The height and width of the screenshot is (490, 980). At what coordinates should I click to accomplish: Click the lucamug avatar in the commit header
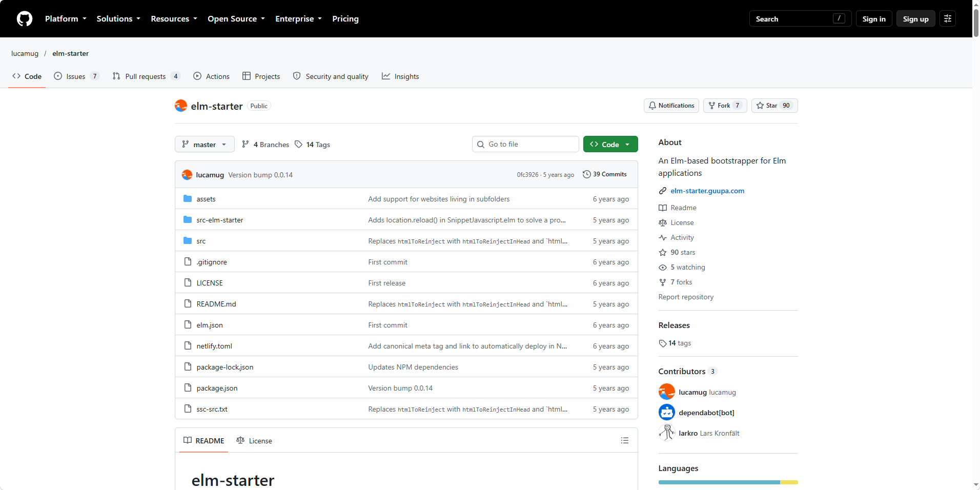187,175
